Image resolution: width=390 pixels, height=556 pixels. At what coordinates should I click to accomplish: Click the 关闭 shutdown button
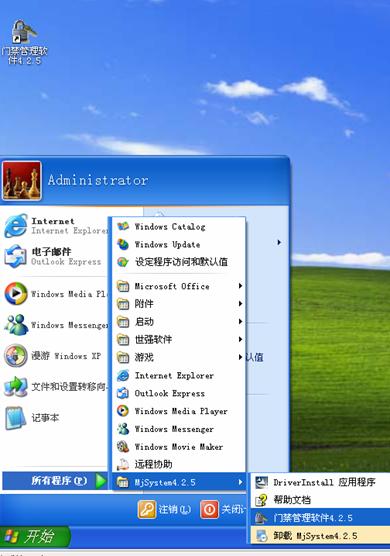coord(223,510)
